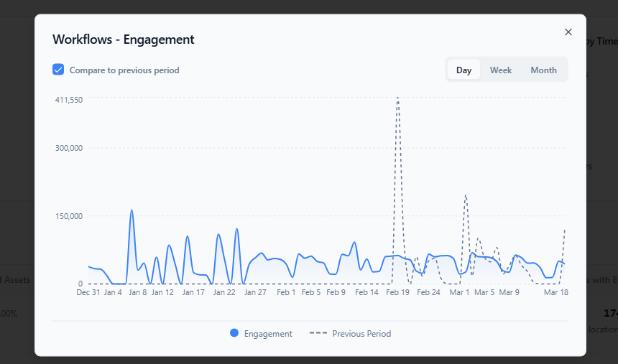Click the Mar 1 dashed spike
The width and height of the screenshot is (618, 364).
[x=466, y=195]
